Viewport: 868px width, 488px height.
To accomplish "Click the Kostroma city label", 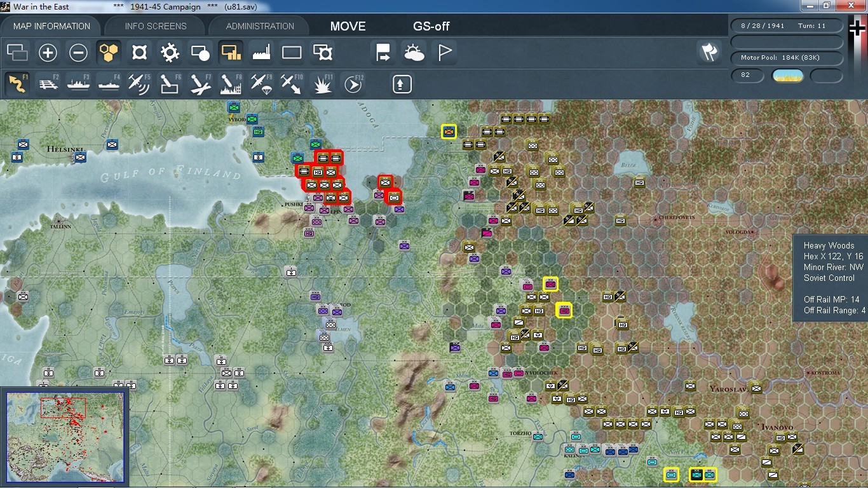I will click(x=824, y=372).
